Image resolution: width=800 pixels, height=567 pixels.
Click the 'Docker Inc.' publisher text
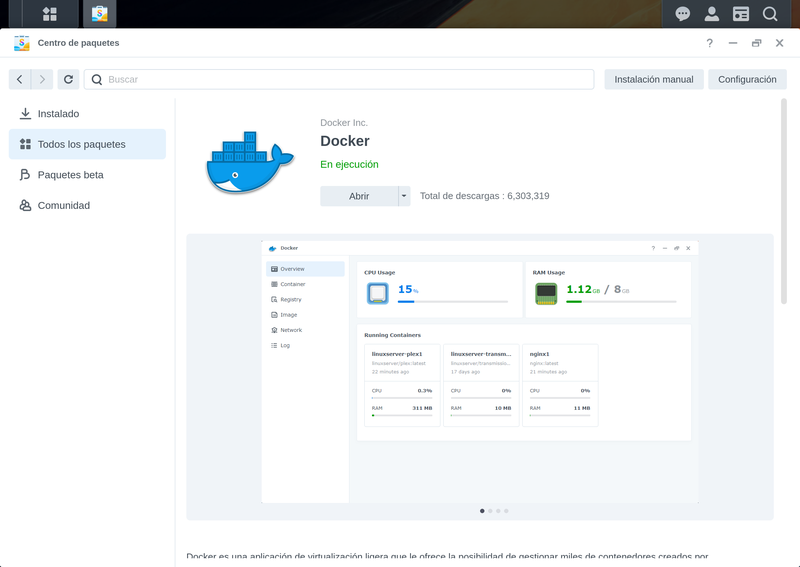click(x=344, y=122)
